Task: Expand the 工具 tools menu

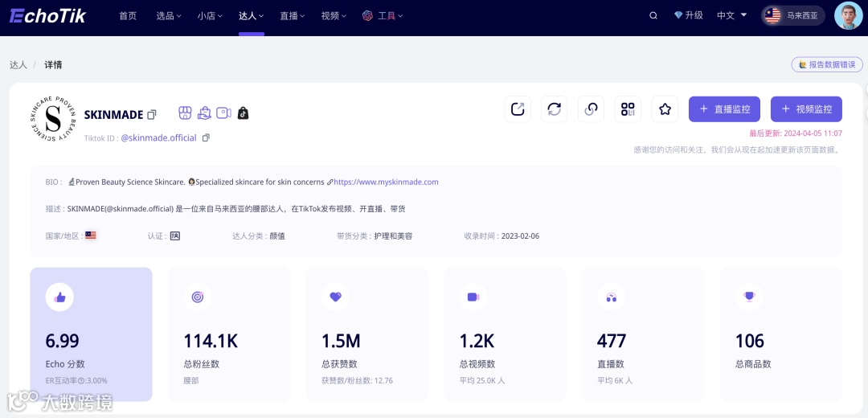Action: tap(383, 16)
